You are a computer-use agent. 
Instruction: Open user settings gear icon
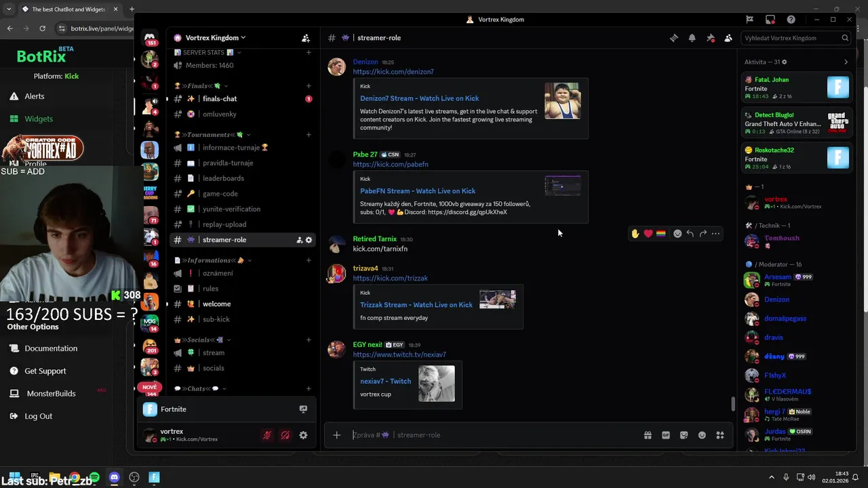[x=303, y=435]
